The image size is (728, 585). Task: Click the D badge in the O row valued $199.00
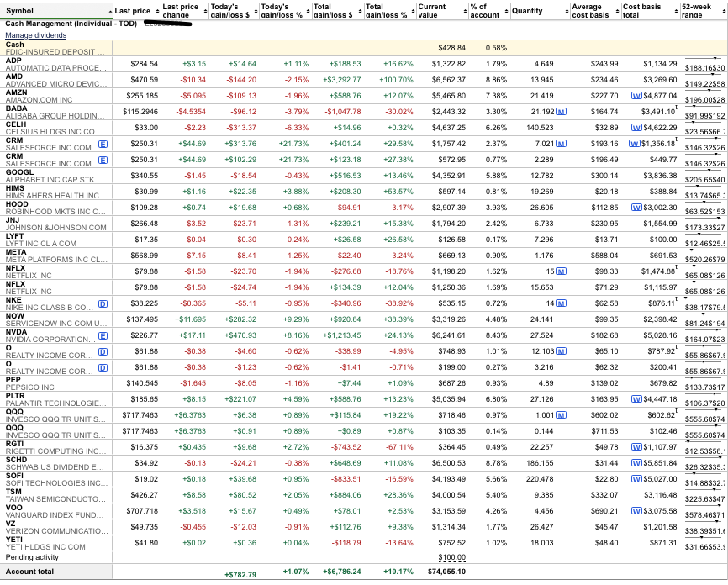click(x=103, y=367)
